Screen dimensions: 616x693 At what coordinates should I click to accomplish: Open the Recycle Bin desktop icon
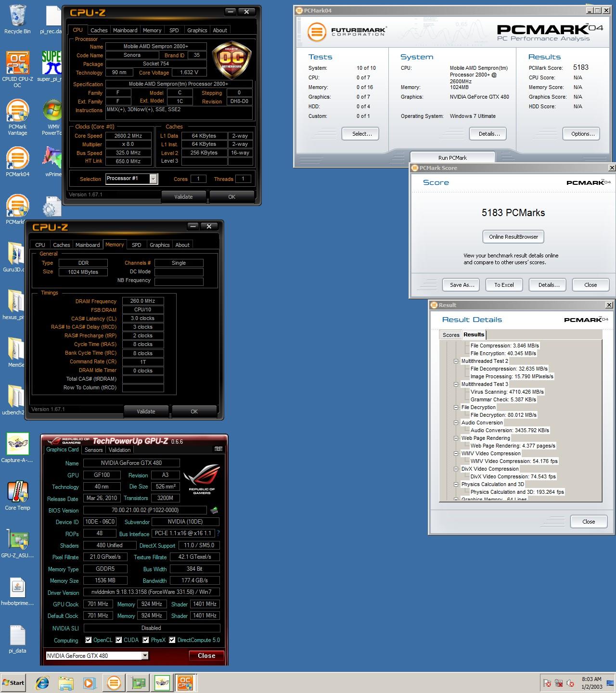[x=17, y=19]
